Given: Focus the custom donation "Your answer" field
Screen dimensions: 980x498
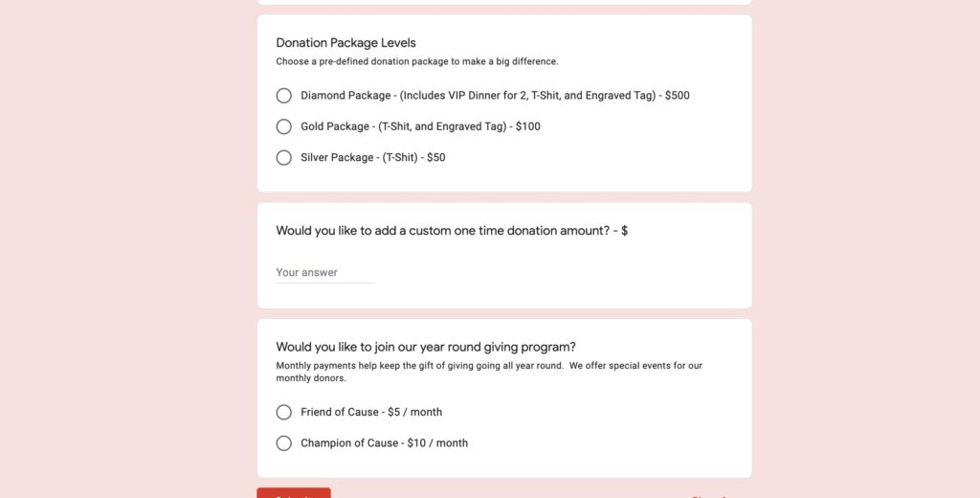Looking at the screenshot, I should pos(324,273).
